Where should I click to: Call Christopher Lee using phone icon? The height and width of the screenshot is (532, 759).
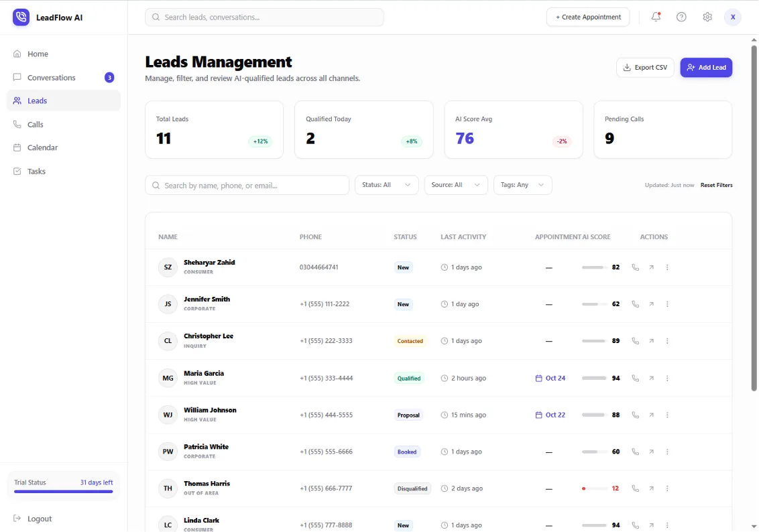(x=636, y=341)
